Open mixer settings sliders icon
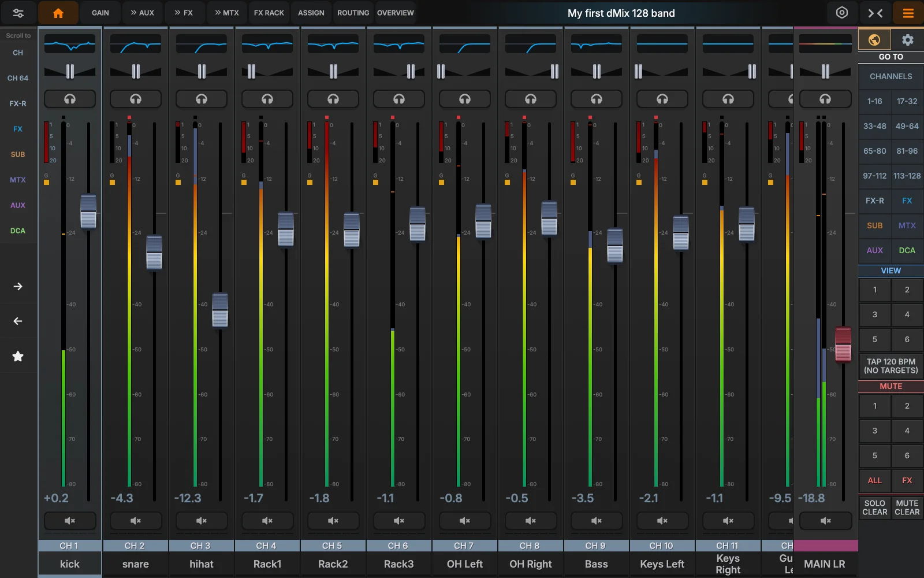 pos(18,13)
